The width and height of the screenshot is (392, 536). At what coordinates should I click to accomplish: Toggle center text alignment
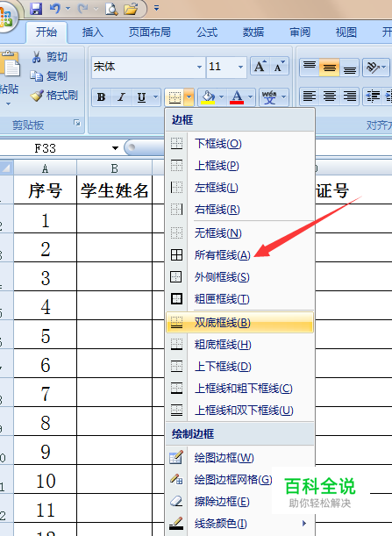point(330,96)
